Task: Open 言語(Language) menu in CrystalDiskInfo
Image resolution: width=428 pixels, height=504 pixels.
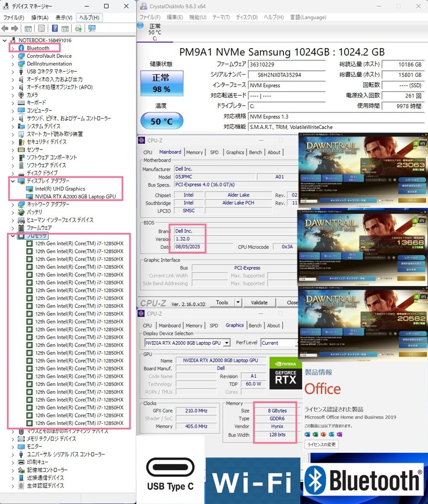Action: pos(308,17)
